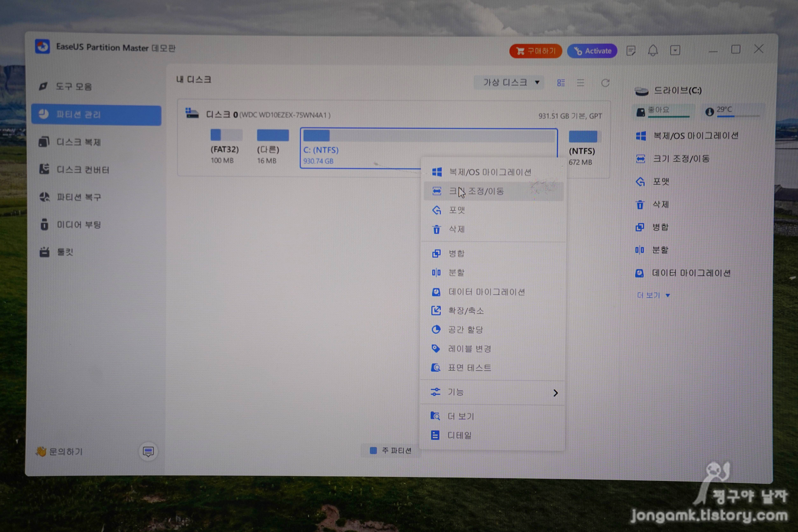
Task: Click the feedback chat icon
Action: click(148, 452)
